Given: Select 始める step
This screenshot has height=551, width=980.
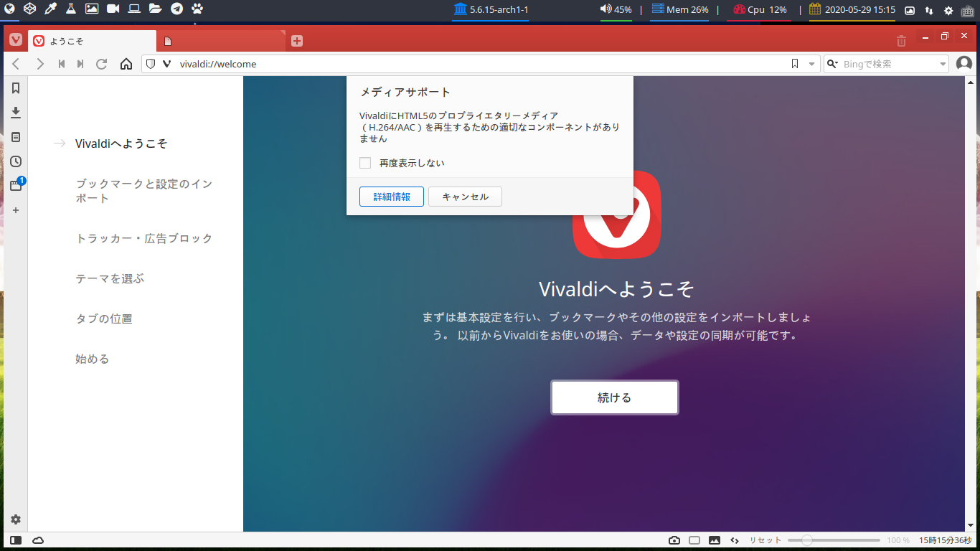Looking at the screenshot, I should pos(93,359).
